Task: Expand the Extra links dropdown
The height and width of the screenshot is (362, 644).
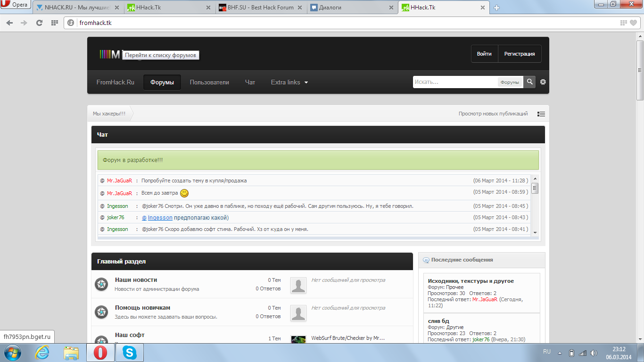Action: [289, 82]
